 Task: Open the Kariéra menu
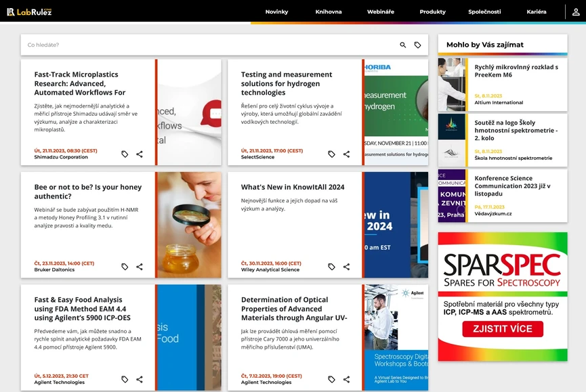click(537, 12)
